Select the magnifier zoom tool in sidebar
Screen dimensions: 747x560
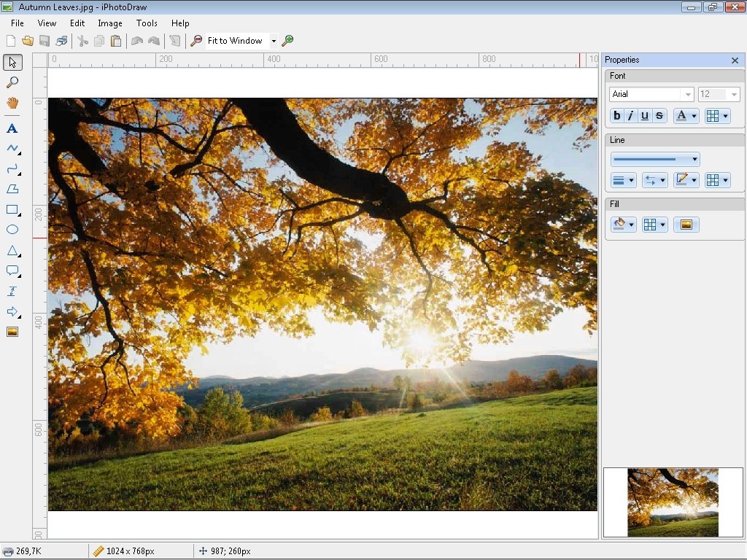coord(12,82)
